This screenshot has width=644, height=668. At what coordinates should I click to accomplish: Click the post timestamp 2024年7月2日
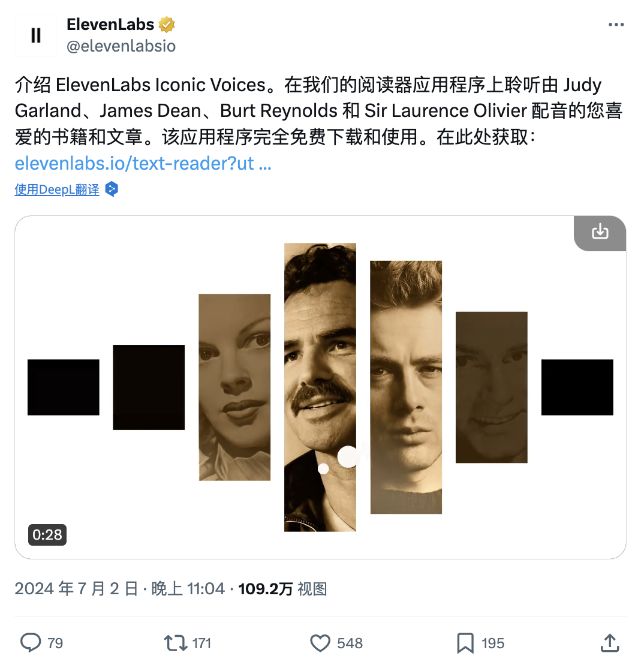tap(76, 589)
